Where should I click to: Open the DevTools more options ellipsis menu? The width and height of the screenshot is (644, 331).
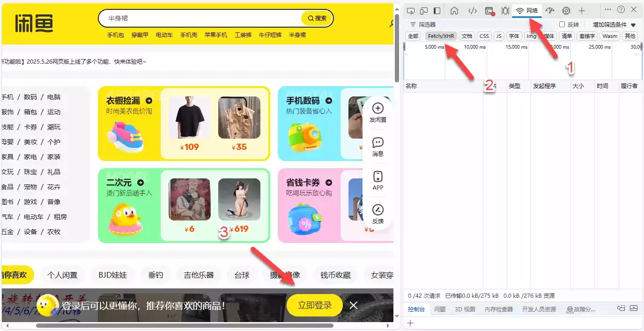[608, 10]
